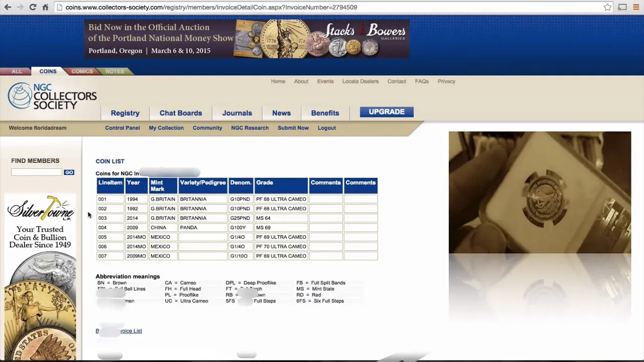Open the Chrome menu hamburger icon
This screenshot has height=362, width=644.
[x=636, y=7]
